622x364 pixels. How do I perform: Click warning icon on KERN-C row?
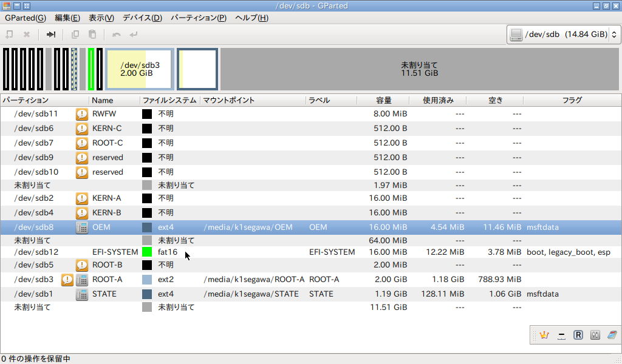point(82,129)
